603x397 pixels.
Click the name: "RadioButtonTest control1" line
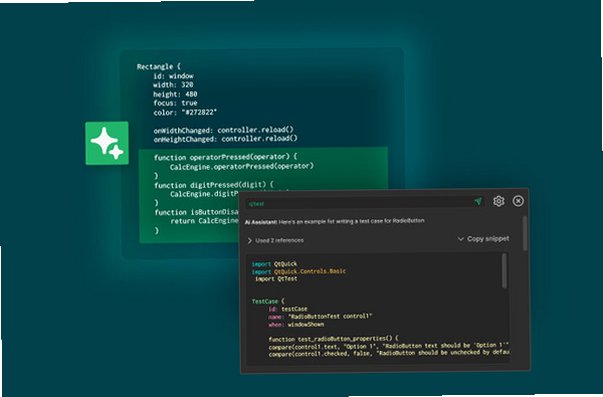pyautogui.click(x=320, y=317)
